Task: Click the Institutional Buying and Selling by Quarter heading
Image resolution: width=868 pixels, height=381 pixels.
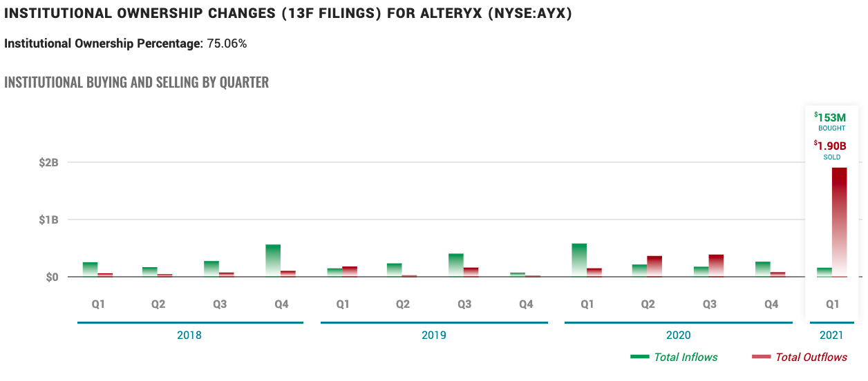Action: (x=136, y=82)
